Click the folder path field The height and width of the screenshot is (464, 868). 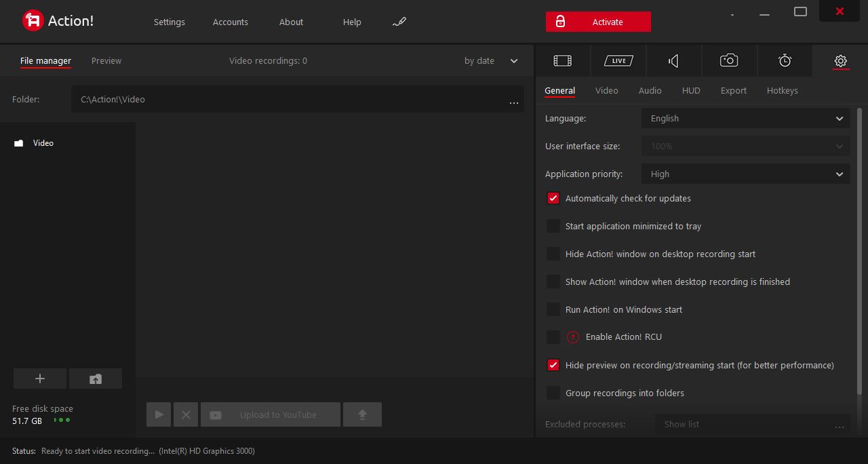(297, 100)
